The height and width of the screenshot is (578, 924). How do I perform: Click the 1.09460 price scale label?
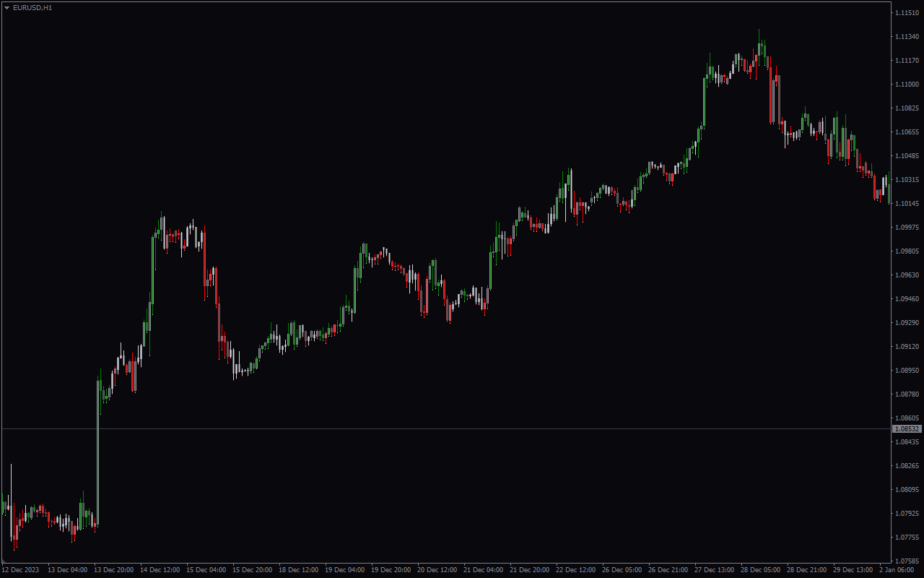coord(907,298)
